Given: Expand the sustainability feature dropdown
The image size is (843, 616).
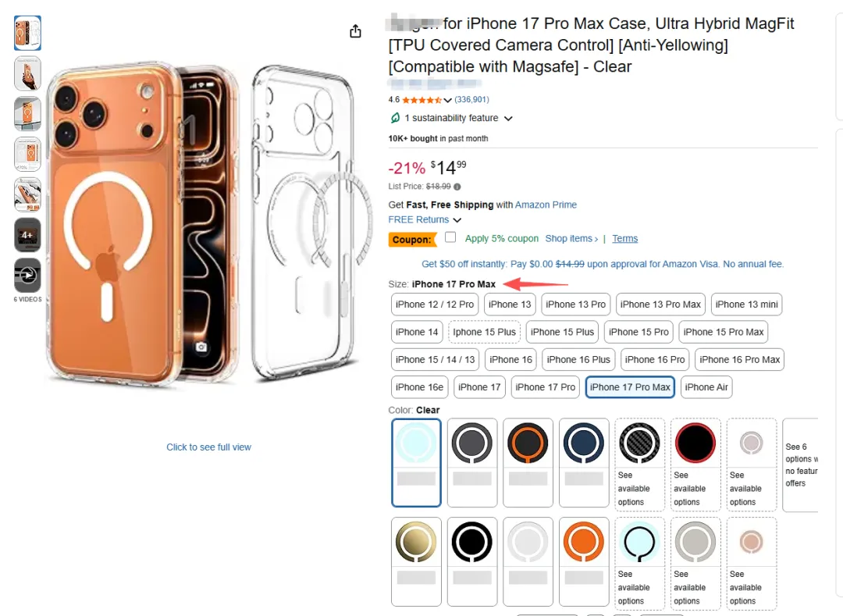Looking at the screenshot, I should [x=508, y=119].
